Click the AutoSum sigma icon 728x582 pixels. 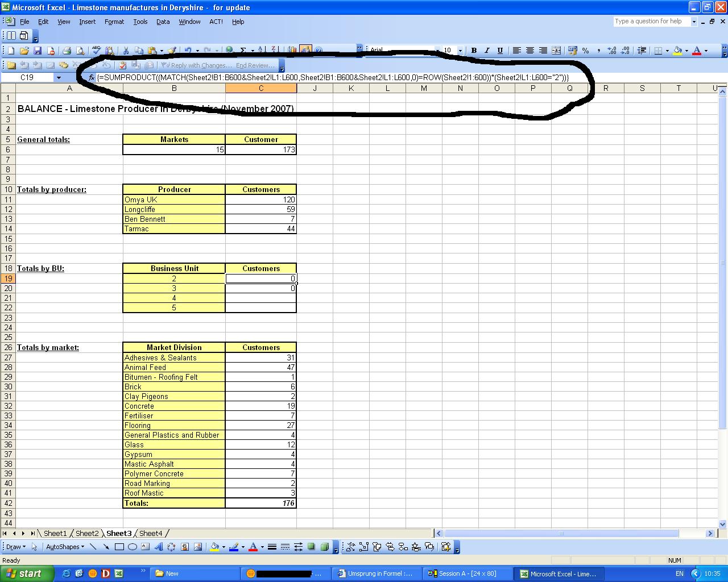coord(243,51)
